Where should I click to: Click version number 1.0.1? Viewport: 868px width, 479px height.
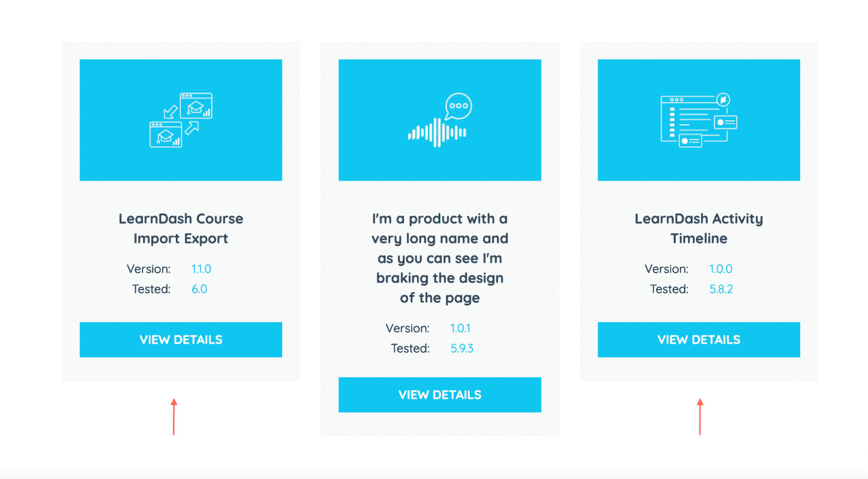click(460, 328)
